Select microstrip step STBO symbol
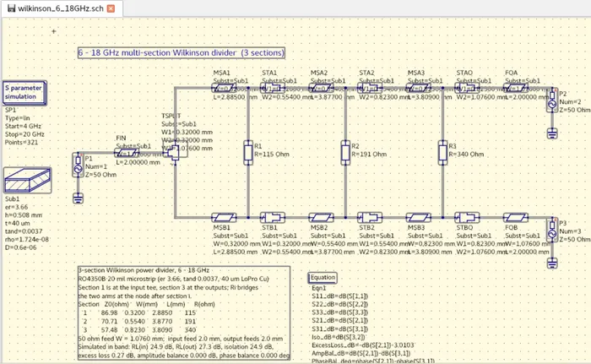Screen dimensions: 591x364 467,218
